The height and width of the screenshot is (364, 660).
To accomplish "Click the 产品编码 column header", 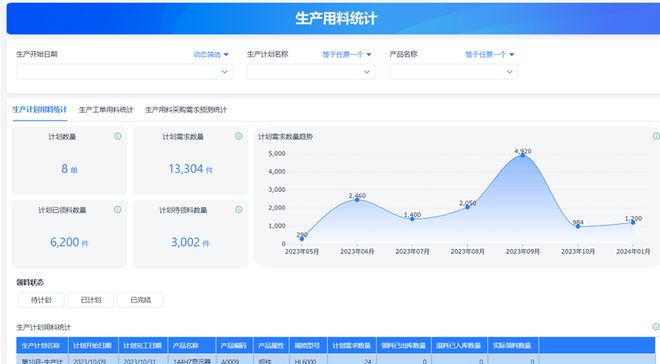I will tap(234, 345).
